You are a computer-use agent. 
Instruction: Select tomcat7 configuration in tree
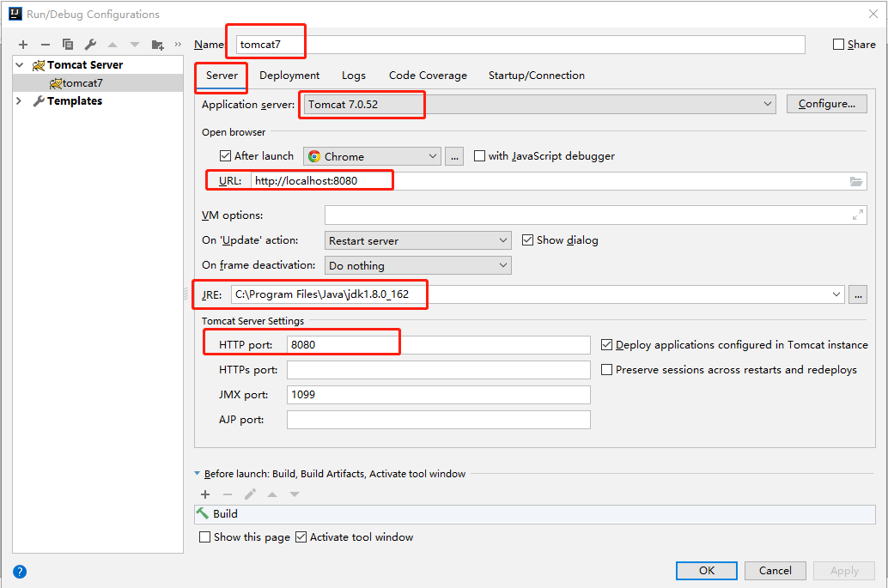[98, 83]
